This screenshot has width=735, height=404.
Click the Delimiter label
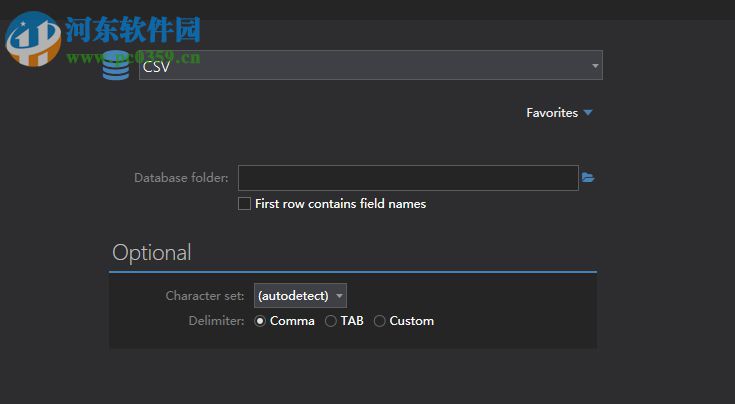click(x=216, y=321)
